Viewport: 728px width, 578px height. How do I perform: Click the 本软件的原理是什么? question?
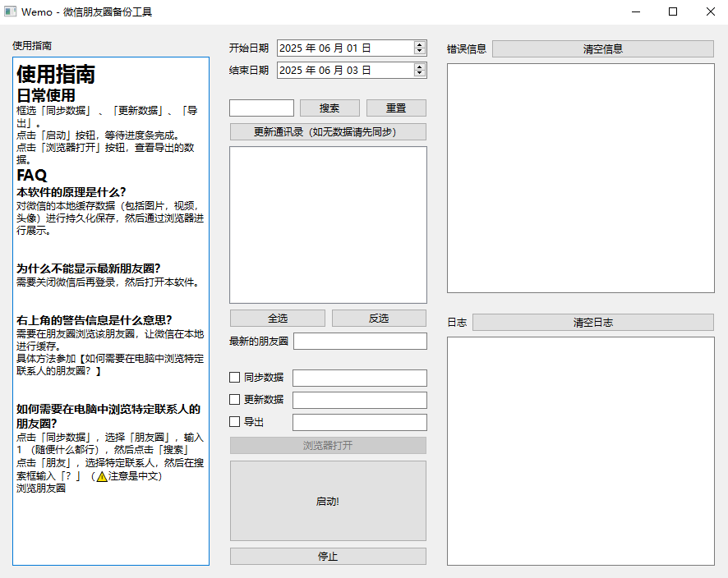71,192
